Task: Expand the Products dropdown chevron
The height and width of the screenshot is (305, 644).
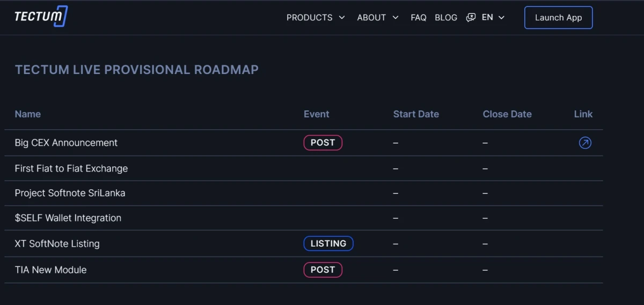Action: [x=342, y=18]
